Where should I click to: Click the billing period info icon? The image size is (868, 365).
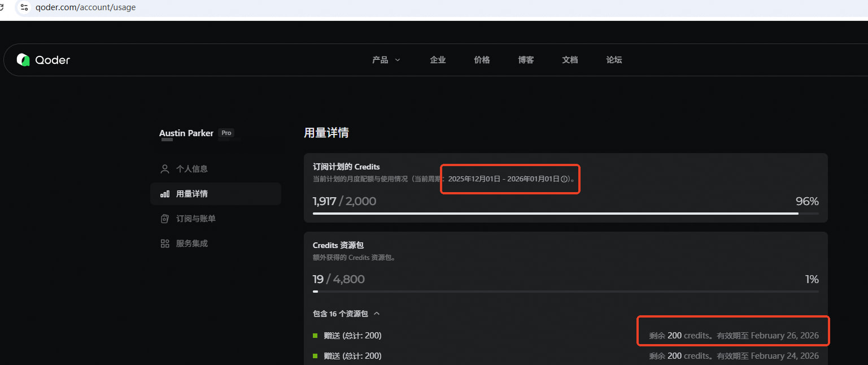pos(564,179)
